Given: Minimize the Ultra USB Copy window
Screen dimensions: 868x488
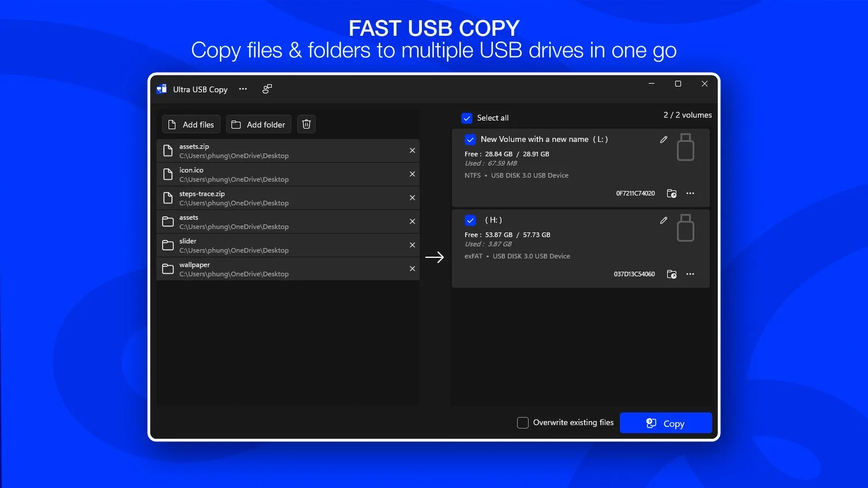Looking at the screenshot, I should coord(652,84).
